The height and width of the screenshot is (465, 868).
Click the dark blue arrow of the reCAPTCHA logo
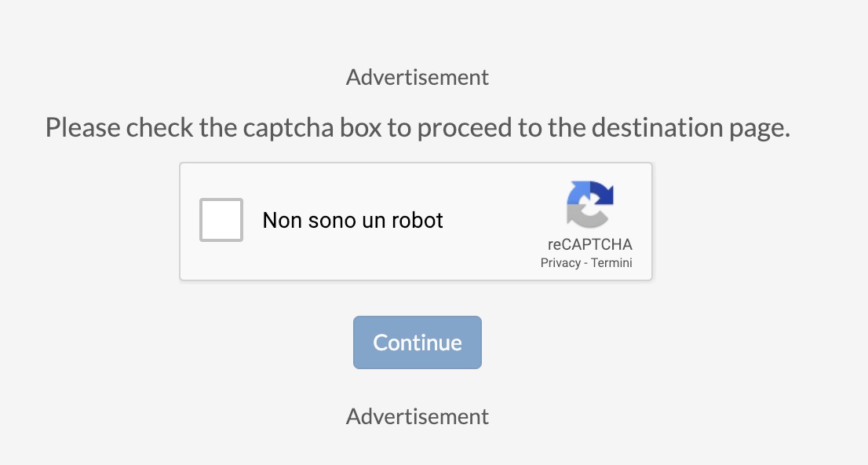click(x=603, y=194)
